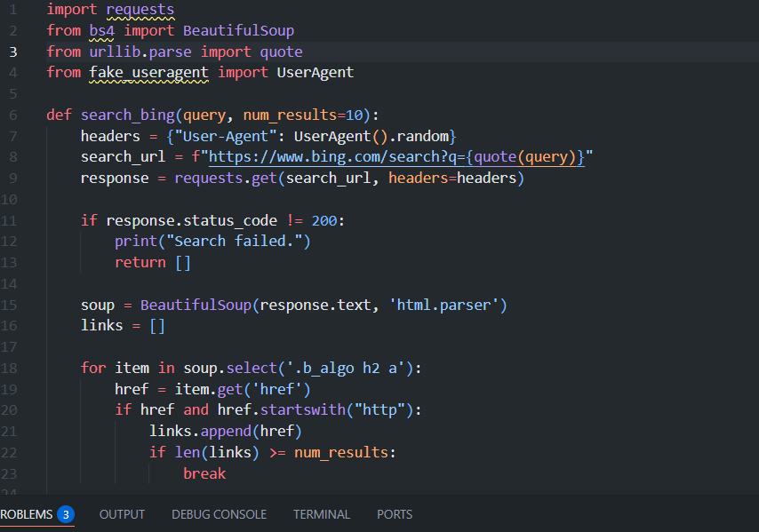Click the "return" keyword on line 13
The width and height of the screenshot is (759, 532).
(140, 263)
